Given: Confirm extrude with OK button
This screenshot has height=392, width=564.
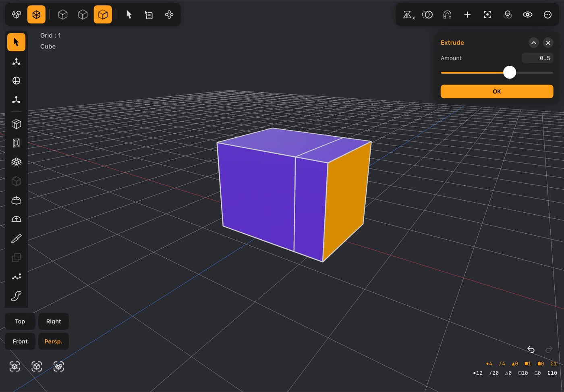Looking at the screenshot, I should point(497,91).
